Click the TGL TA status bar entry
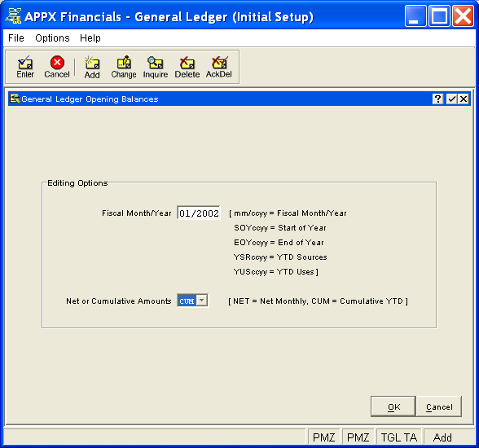This screenshot has width=479, height=448. coord(398,437)
